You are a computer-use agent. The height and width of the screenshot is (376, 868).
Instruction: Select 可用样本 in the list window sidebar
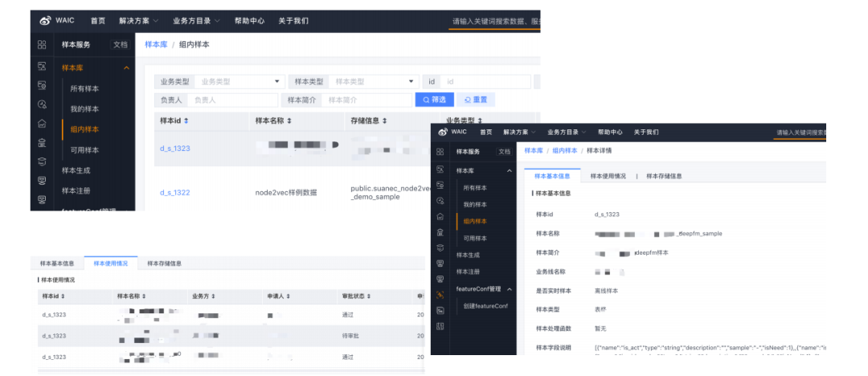click(84, 150)
